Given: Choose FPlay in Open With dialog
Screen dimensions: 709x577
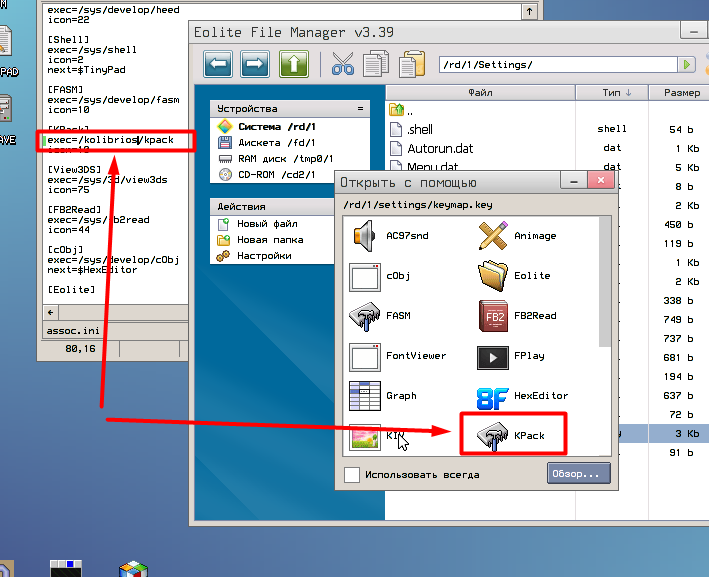Looking at the screenshot, I should point(511,356).
